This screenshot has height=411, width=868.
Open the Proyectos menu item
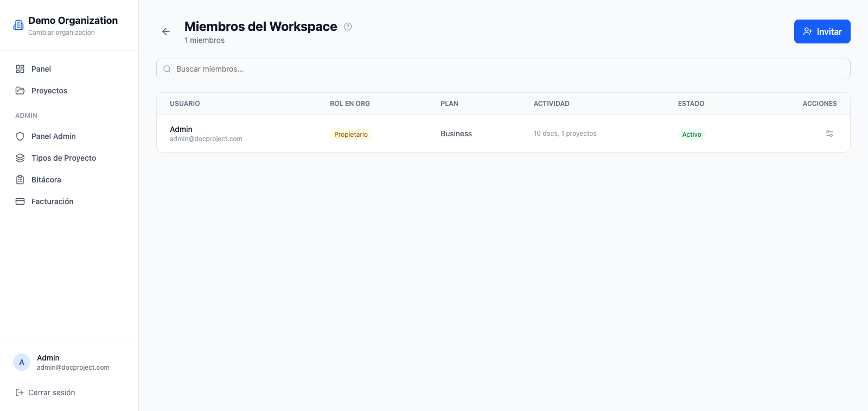coord(69,91)
